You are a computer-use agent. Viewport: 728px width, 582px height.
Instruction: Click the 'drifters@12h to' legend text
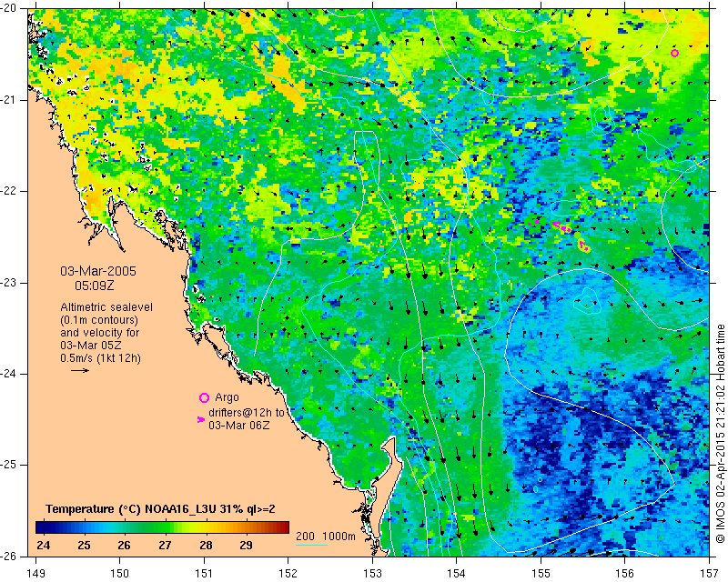coord(247,412)
